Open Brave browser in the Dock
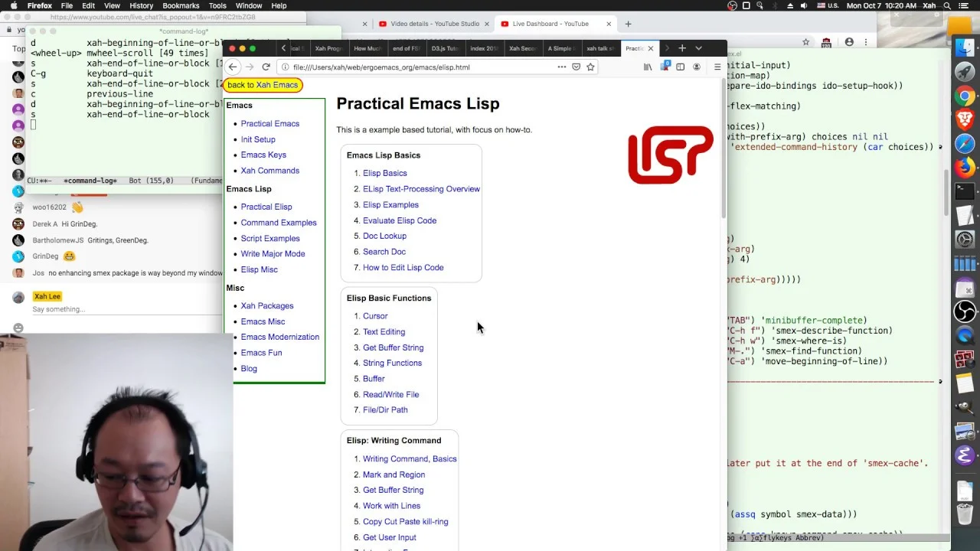 click(x=965, y=119)
